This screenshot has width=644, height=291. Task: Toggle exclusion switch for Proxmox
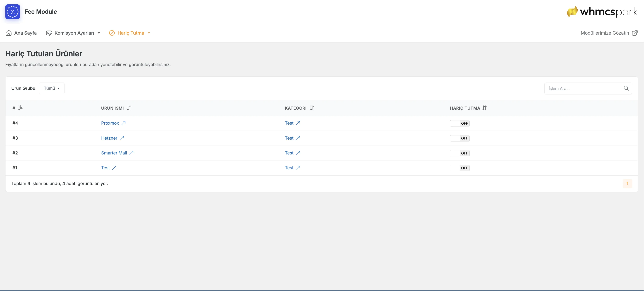[459, 123]
